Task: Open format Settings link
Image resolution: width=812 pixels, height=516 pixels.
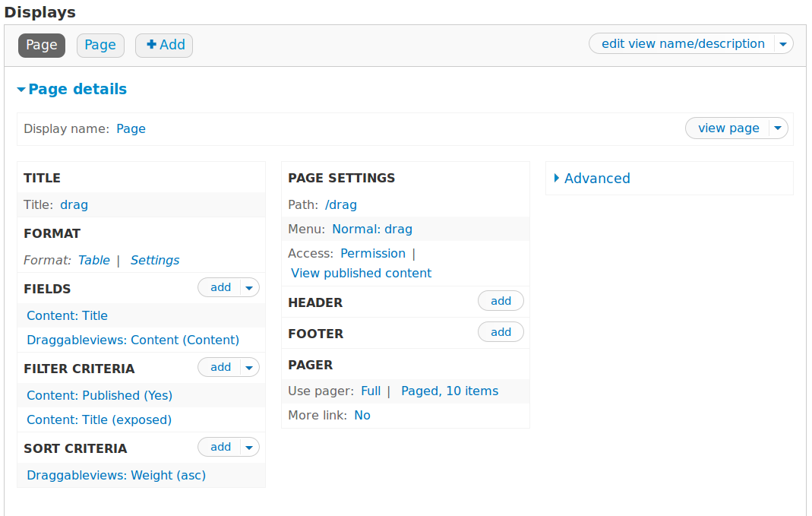Action: (x=155, y=260)
